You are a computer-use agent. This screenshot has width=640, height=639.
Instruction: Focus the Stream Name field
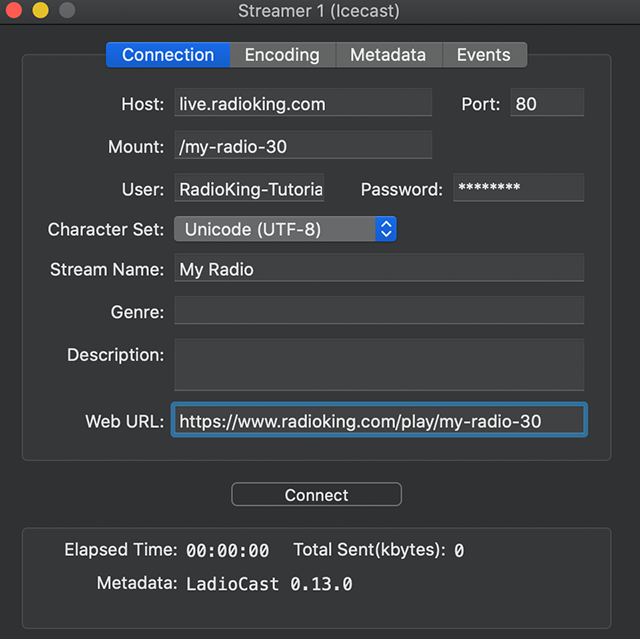tap(378, 268)
